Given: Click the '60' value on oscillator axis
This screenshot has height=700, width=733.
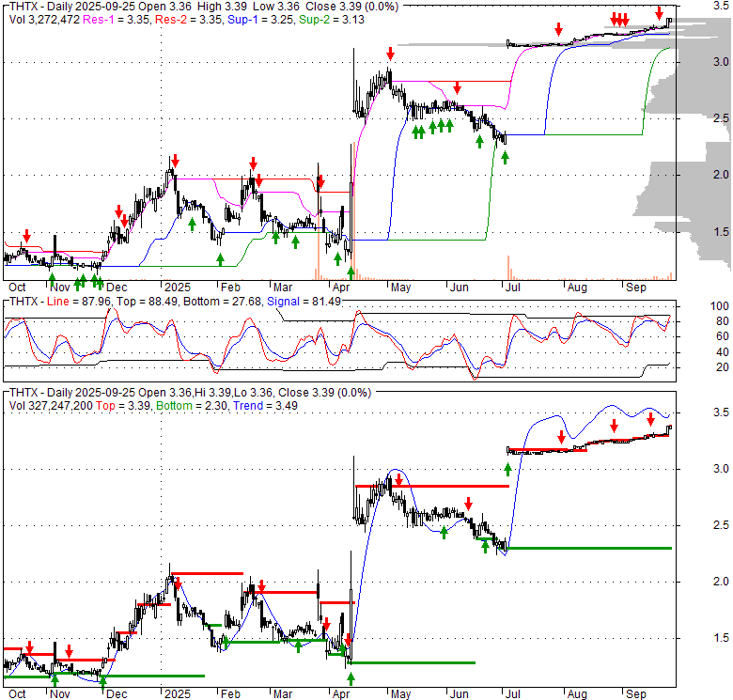Looking at the screenshot, I should (723, 336).
